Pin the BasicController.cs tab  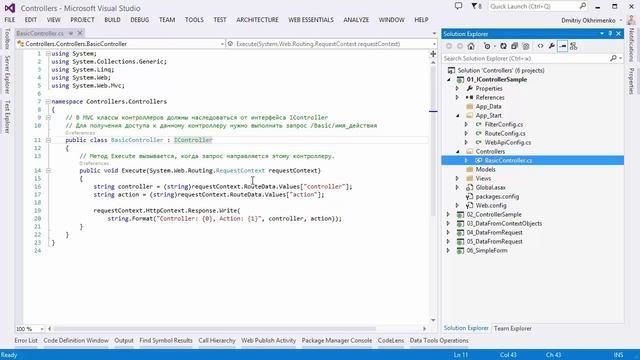71,33
